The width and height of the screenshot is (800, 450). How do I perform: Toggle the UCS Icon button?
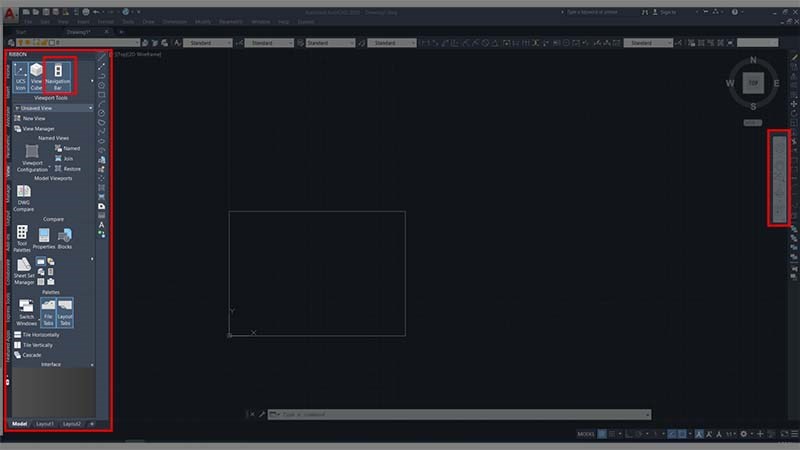tap(20, 77)
